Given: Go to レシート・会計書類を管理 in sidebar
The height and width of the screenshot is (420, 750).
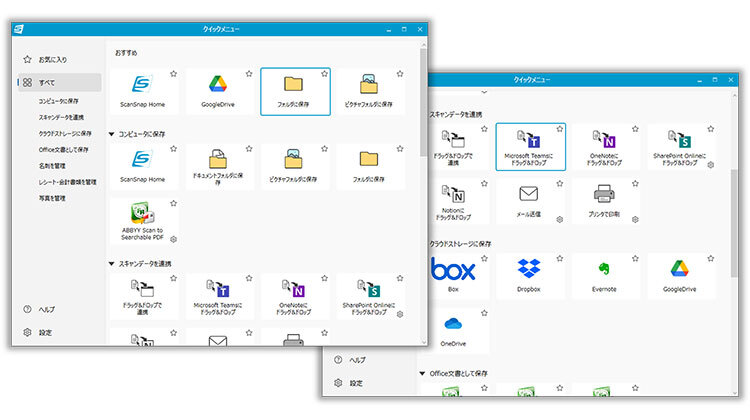Looking at the screenshot, I should 67,182.
